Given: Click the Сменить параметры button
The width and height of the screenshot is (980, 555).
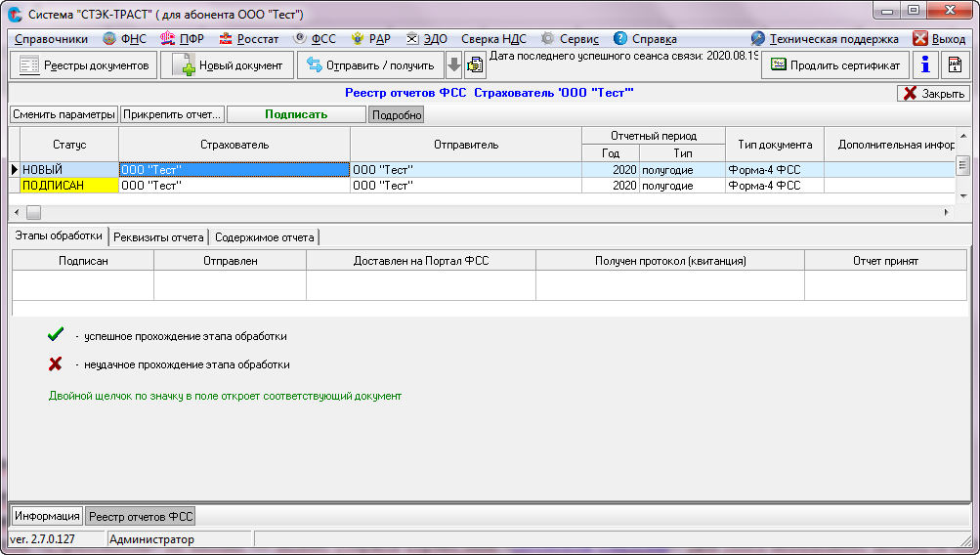Looking at the screenshot, I should click(64, 114).
